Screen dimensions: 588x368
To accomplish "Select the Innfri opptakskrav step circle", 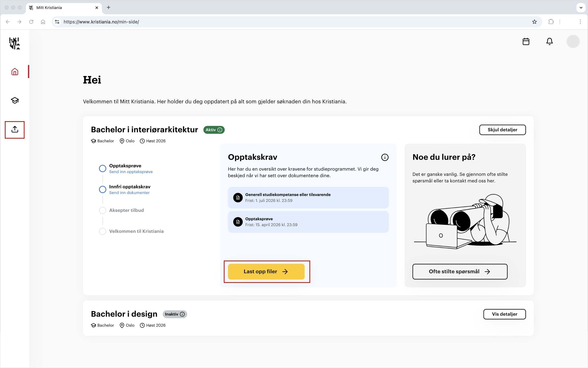I will (103, 189).
